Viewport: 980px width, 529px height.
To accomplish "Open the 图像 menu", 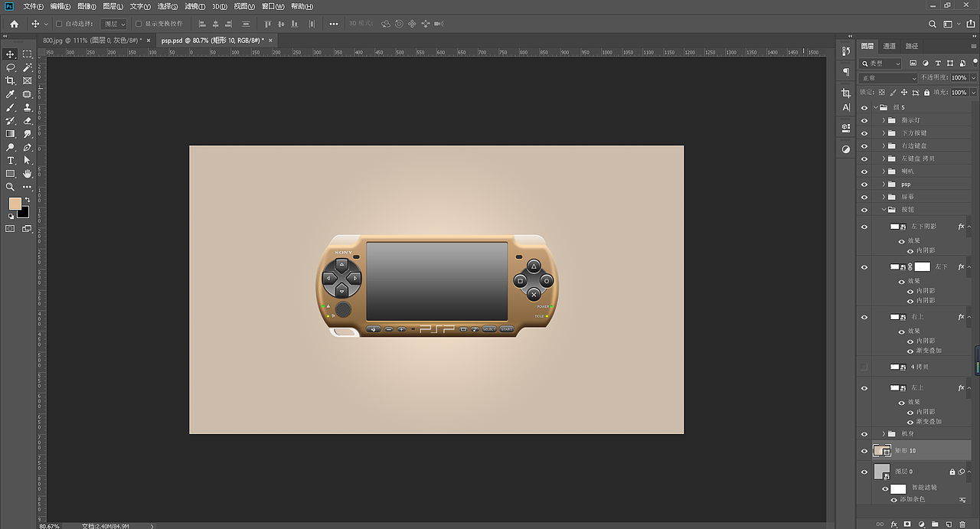I will click(x=86, y=6).
